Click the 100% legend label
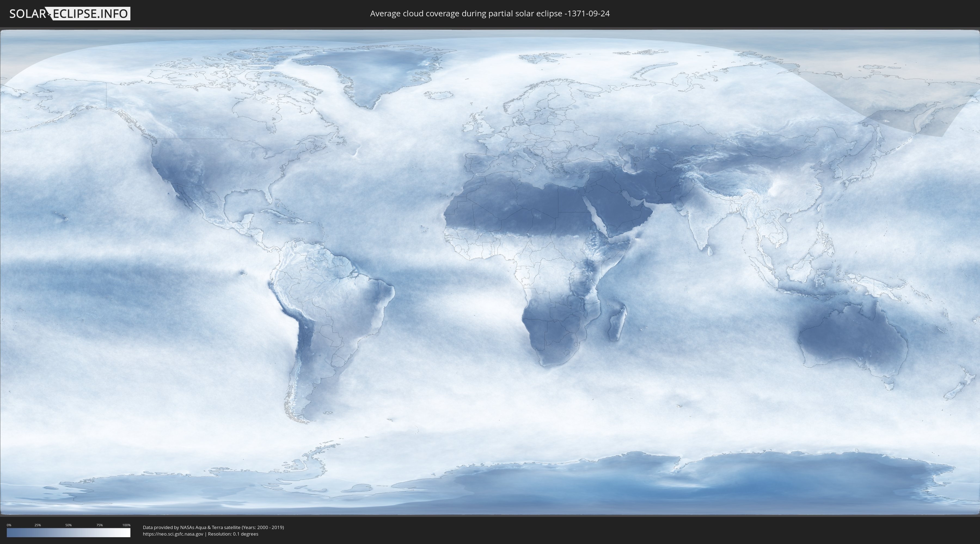Screen dimensions: 980x544 [x=126, y=525]
